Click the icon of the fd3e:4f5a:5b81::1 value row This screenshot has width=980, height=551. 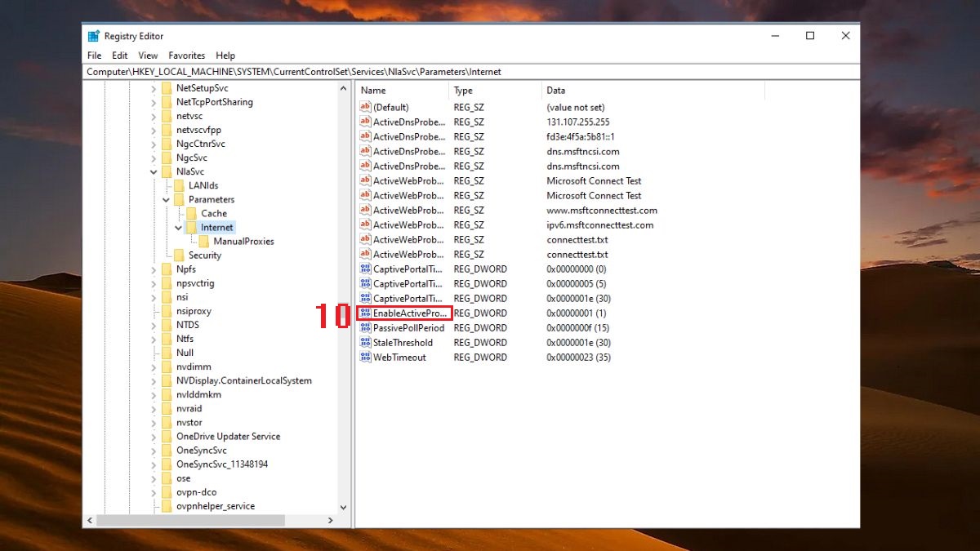tap(365, 136)
